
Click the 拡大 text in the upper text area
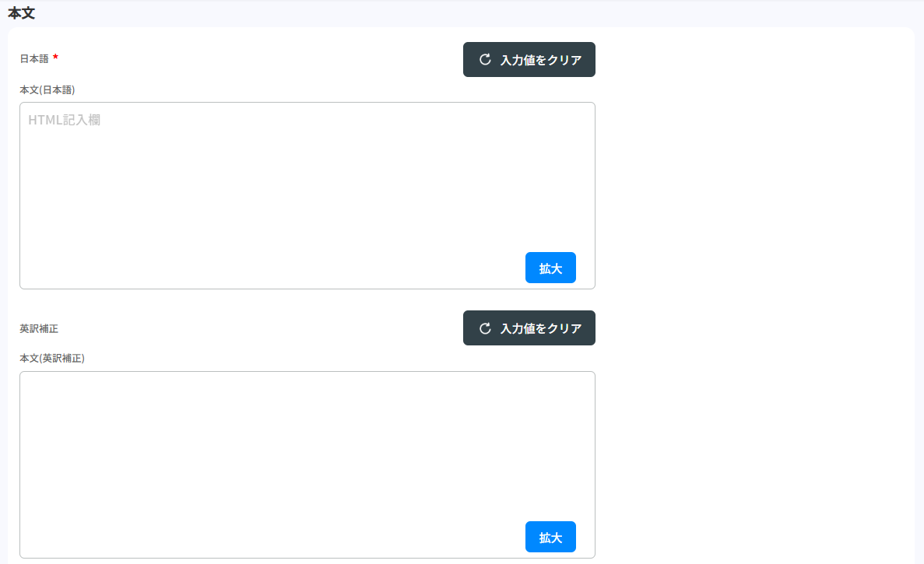(550, 268)
